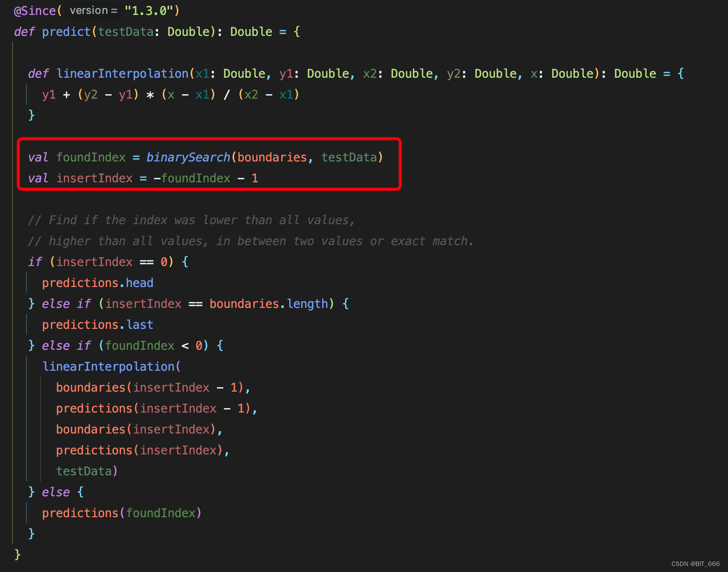
Task: Click the version inlay hint label
Action: pos(93,10)
